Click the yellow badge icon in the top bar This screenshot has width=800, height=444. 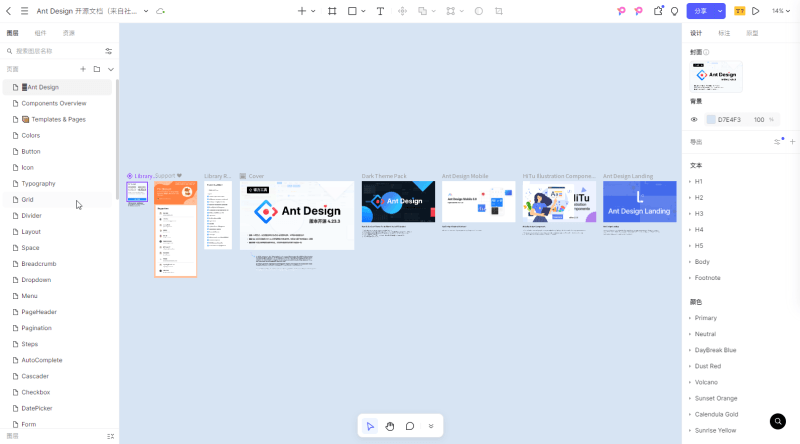pos(739,11)
